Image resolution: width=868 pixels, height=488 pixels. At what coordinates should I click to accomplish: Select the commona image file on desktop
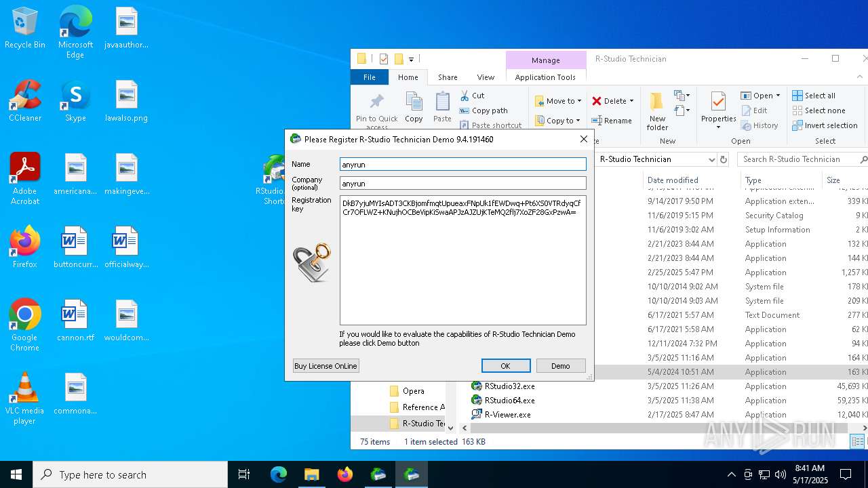[75, 394]
